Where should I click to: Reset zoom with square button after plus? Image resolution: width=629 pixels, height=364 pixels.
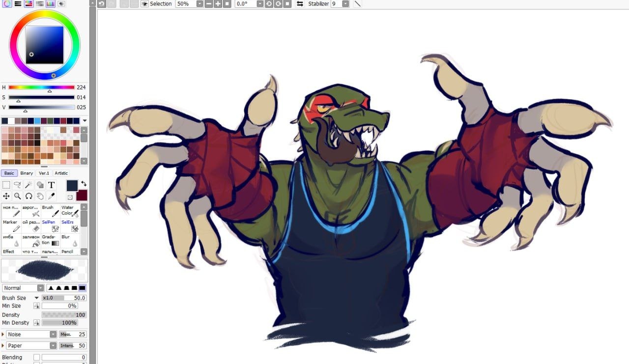click(227, 3)
